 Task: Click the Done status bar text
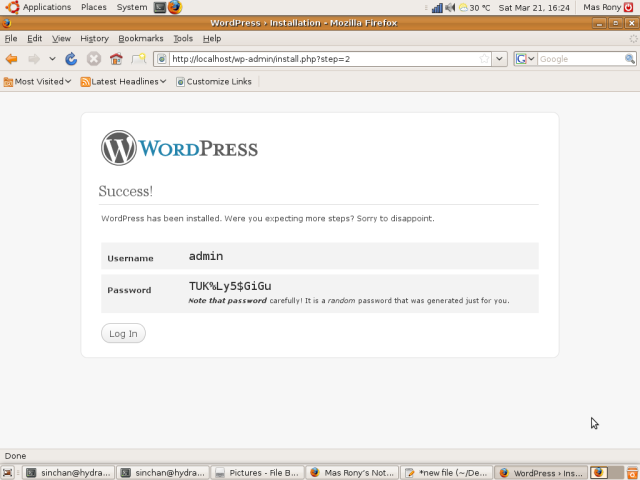point(16,456)
